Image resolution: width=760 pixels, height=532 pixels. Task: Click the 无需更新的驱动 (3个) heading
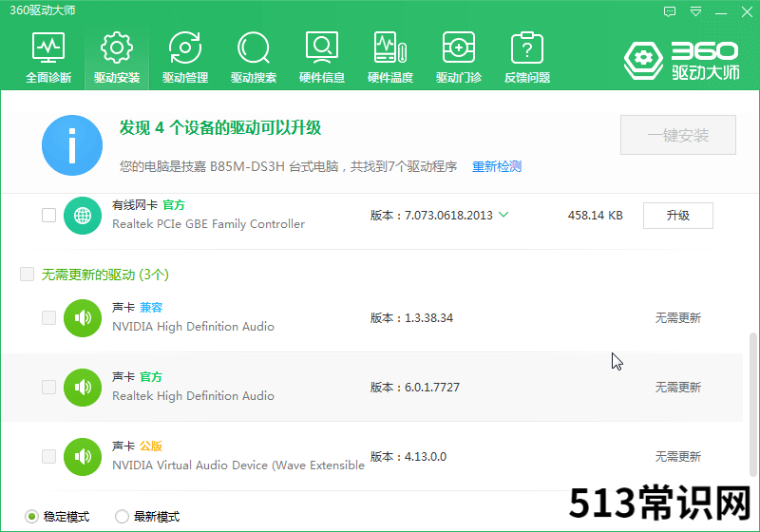[105, 275]
